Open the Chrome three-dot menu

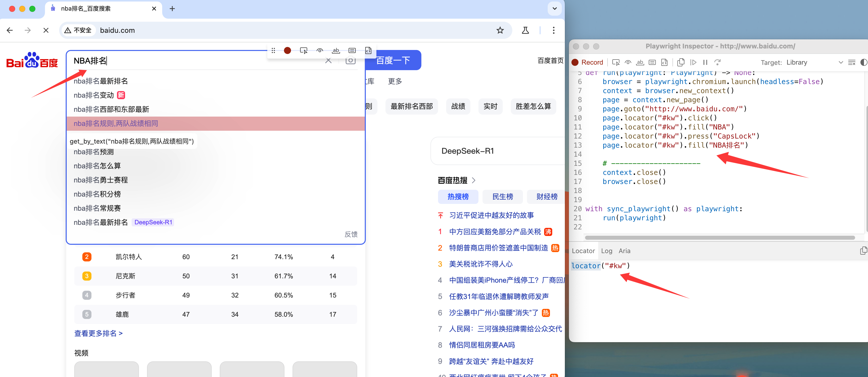(553, 30)
